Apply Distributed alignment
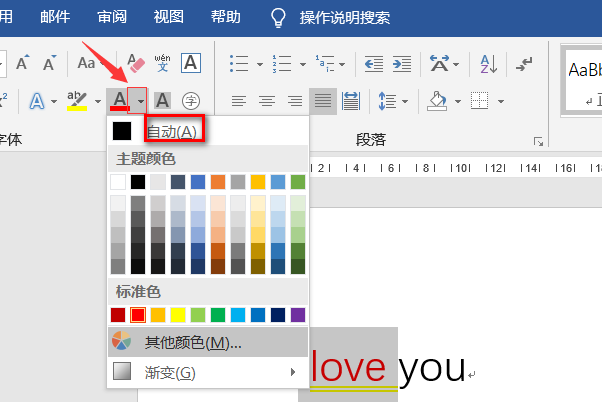 351,101
